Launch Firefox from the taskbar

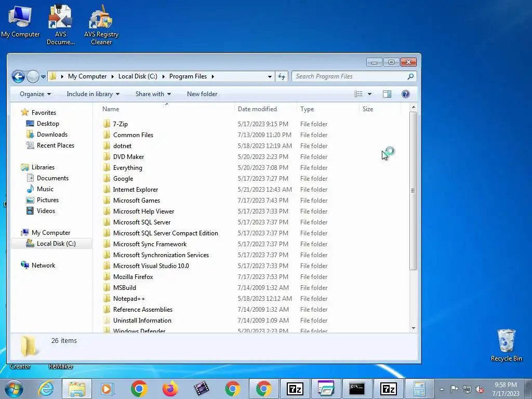click(x=170, y=389)
